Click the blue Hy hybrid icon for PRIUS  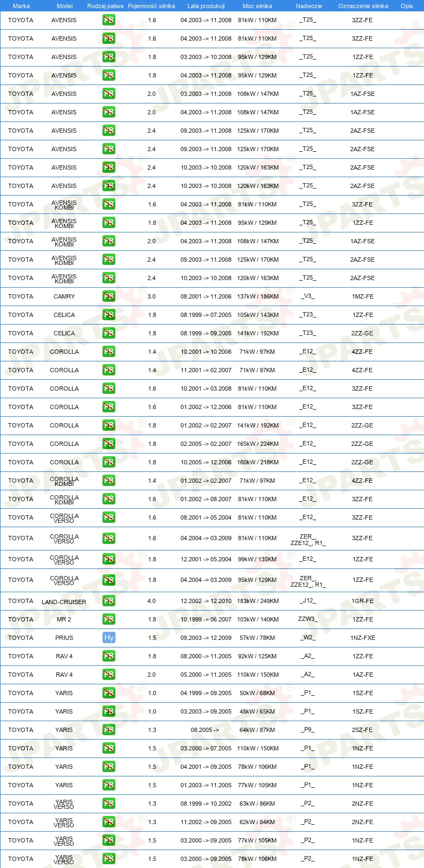coord(109,638)
